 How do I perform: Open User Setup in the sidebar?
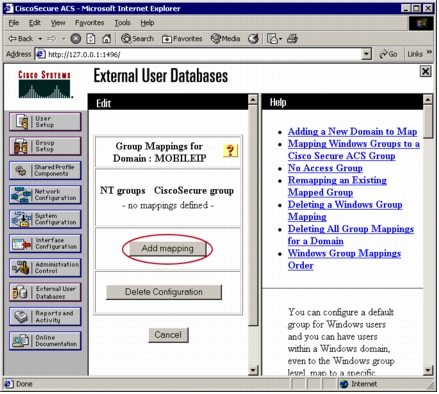[x=45, y=121]
